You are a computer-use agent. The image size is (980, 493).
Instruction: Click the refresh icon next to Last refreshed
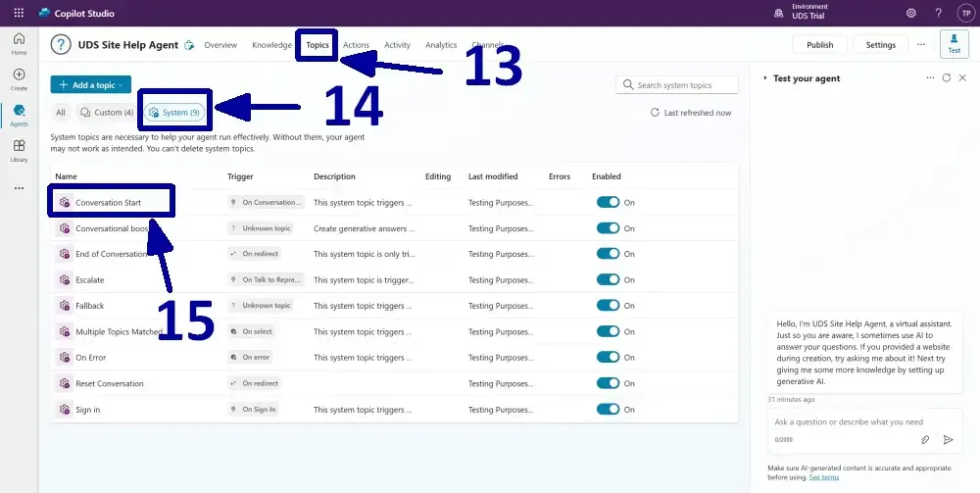[655, 113]
